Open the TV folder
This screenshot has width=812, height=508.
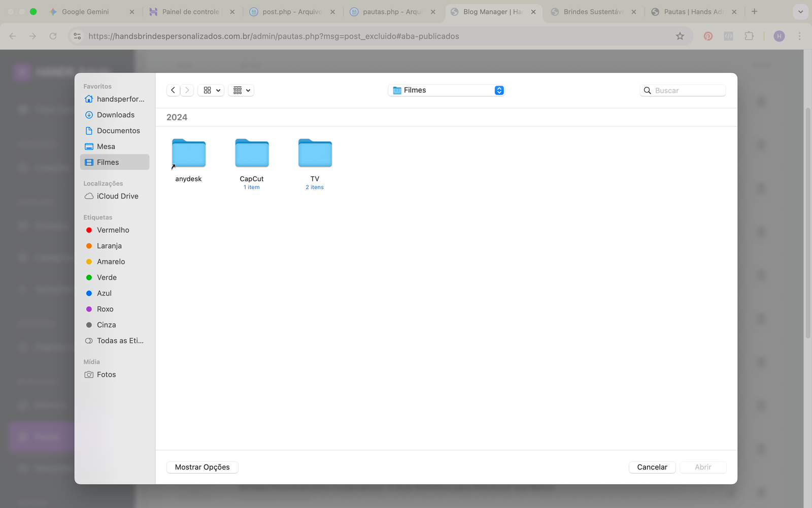coord(315,154)
